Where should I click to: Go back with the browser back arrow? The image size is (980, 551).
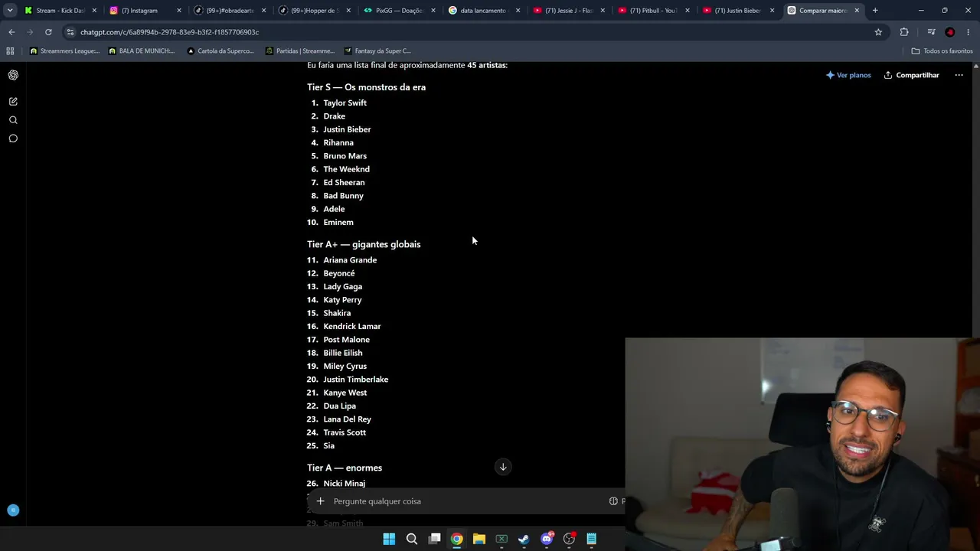pos(11,32)
